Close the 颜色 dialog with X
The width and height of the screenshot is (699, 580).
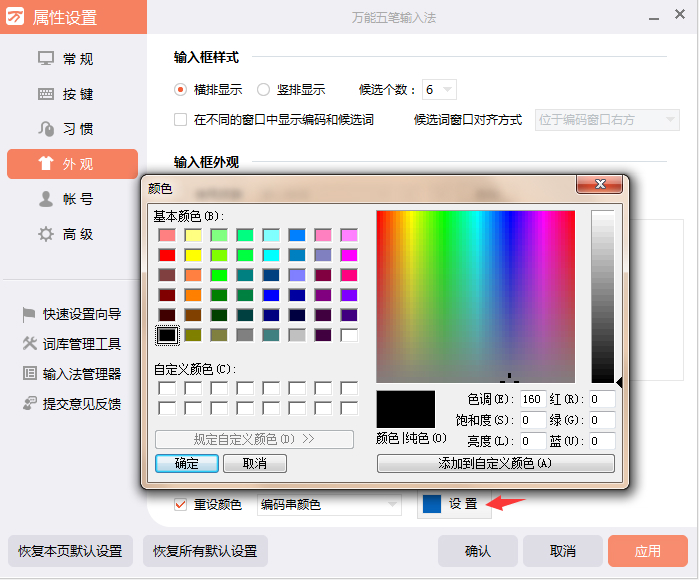click(x=599, y=184)
